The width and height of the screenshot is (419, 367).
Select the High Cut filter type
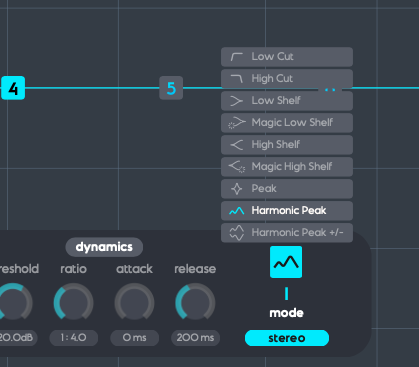click(x=287, y=79)
